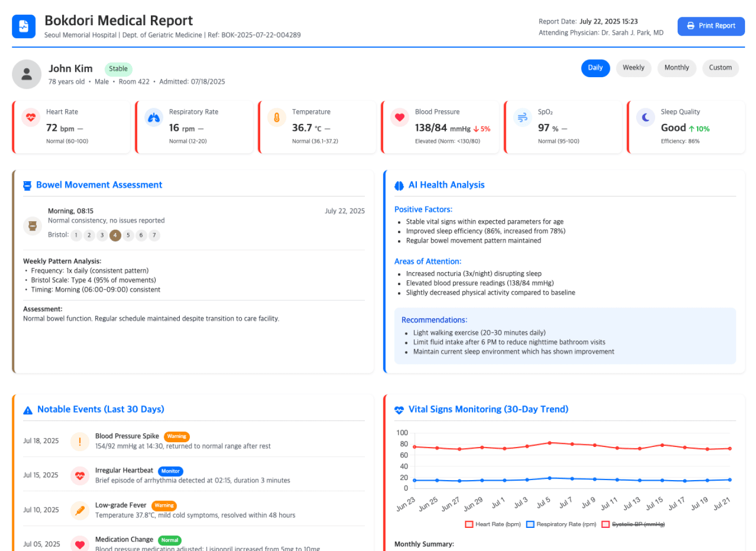
Task: Click the Warning badge on Low-grade Fever
Action: tap(164, 506)
